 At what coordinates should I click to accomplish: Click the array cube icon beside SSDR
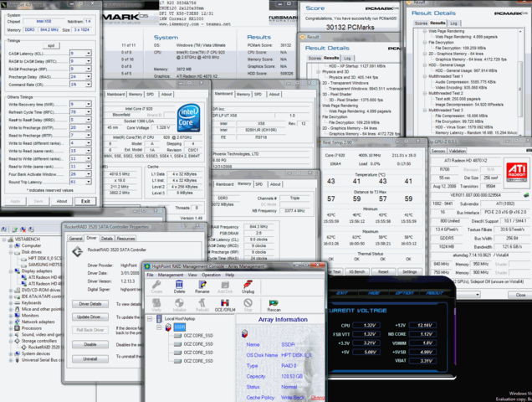tap(168, 327)
